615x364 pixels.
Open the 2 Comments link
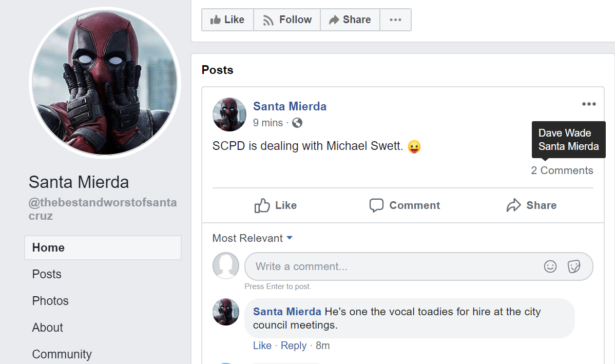pos(562,170)
